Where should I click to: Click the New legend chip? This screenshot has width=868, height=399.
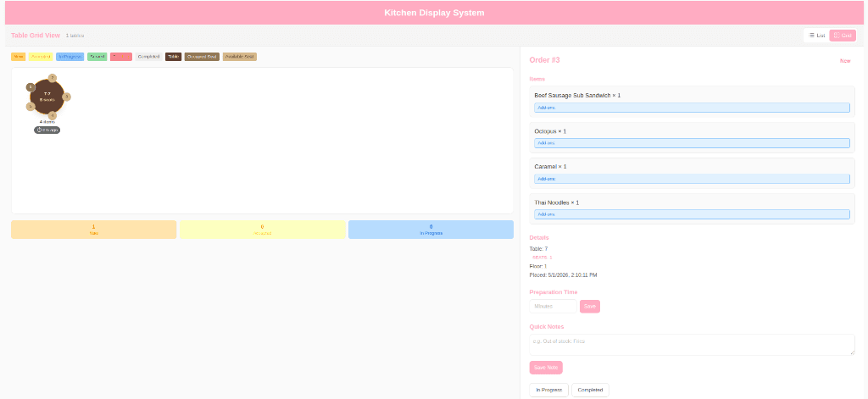[19, 57]
